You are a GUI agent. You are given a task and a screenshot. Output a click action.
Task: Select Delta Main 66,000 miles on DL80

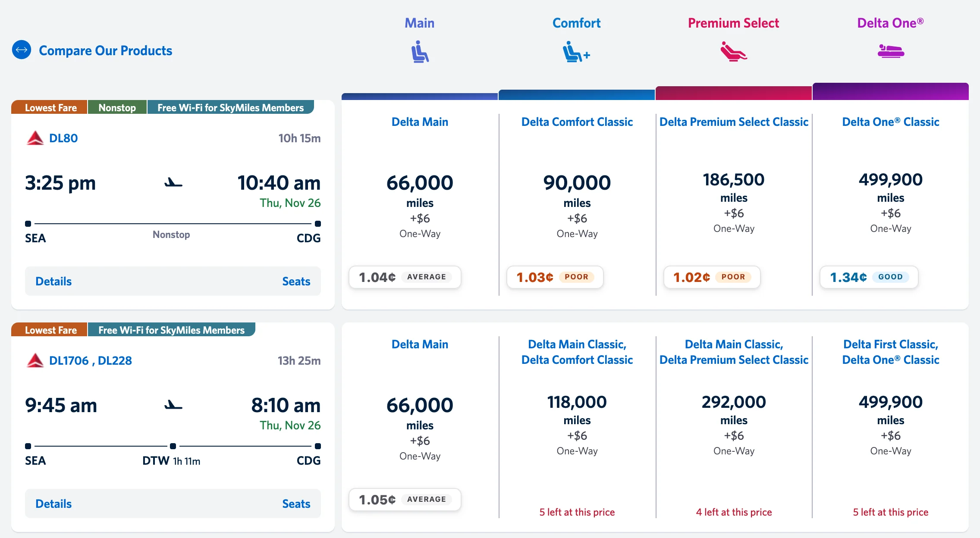(420, 206)
